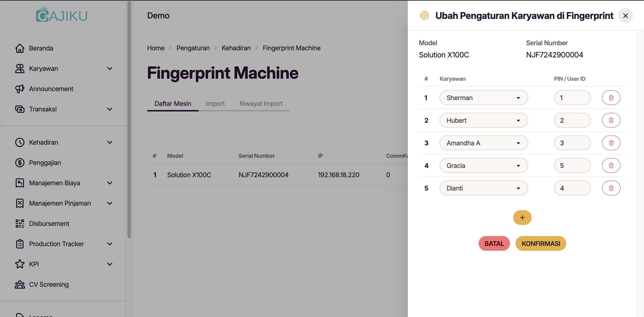Image resolution: width=644 pixels, height=317 pixels.
Task: Click the Disbursement QR icon
Action: pos(20,223)
